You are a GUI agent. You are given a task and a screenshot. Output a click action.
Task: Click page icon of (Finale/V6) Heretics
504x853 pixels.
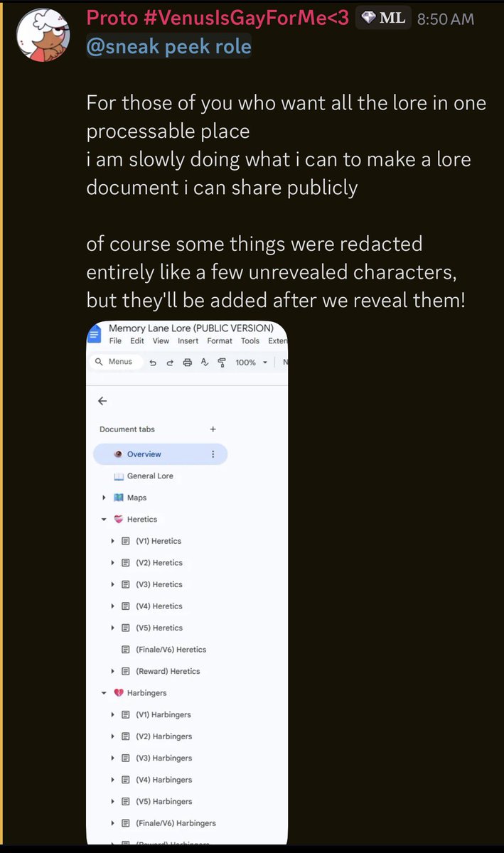click(126, 650)
